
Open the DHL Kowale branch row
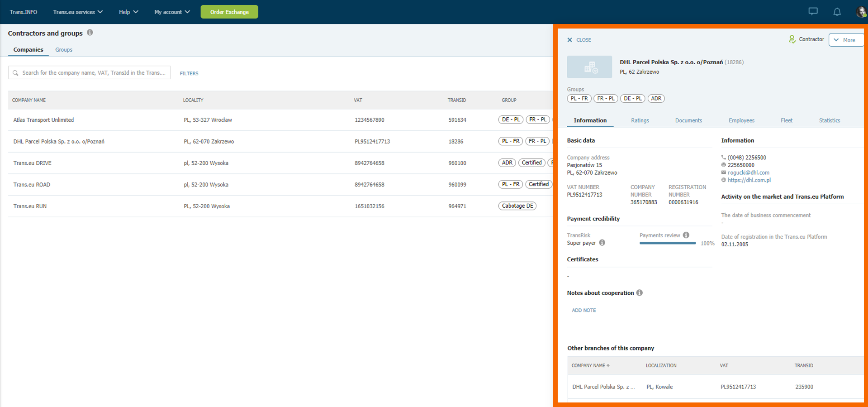(716, 387)
